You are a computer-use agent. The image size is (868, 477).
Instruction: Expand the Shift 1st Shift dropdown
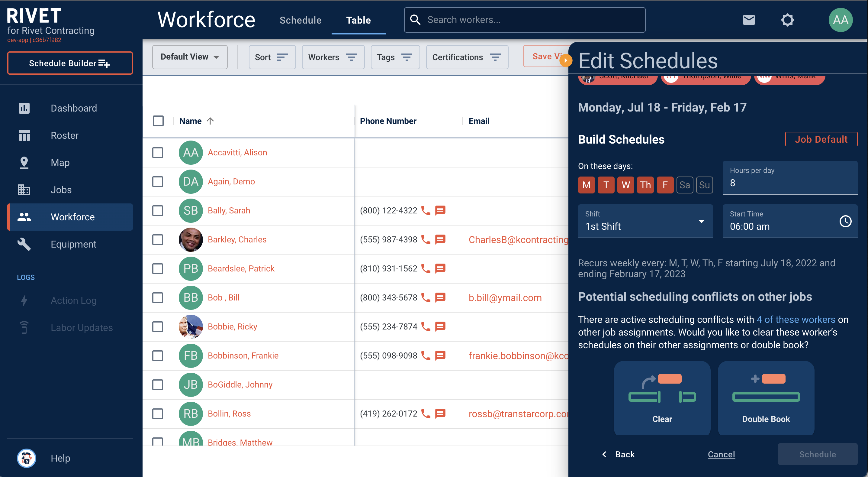645,221
